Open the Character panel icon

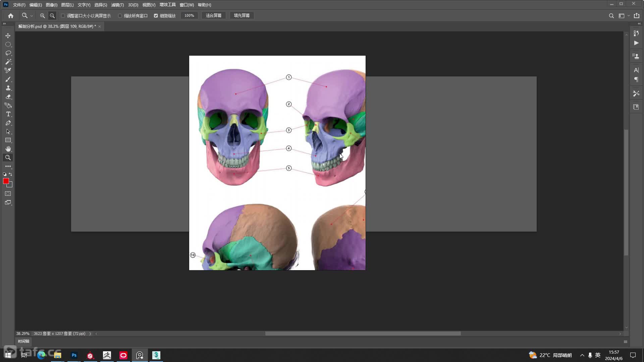(636, 70)
